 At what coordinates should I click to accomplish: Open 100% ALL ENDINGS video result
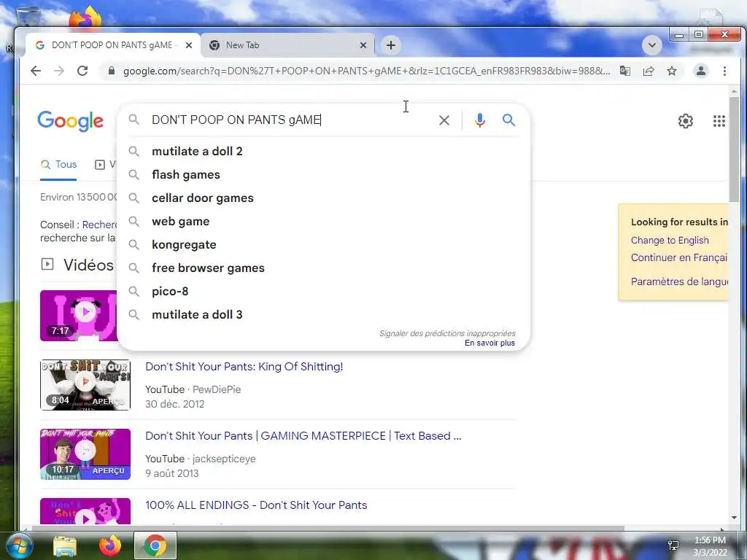pyautogui.click(x=256, y=505)
